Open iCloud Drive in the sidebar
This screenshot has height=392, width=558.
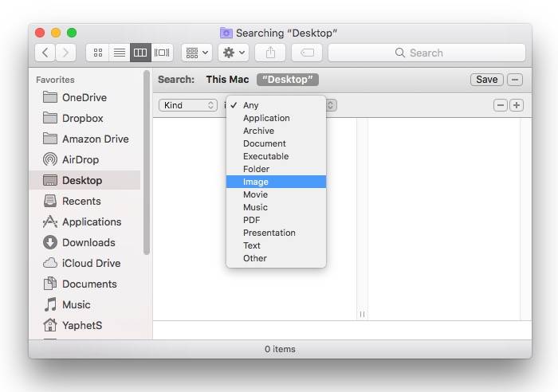(x=84, y=263)
